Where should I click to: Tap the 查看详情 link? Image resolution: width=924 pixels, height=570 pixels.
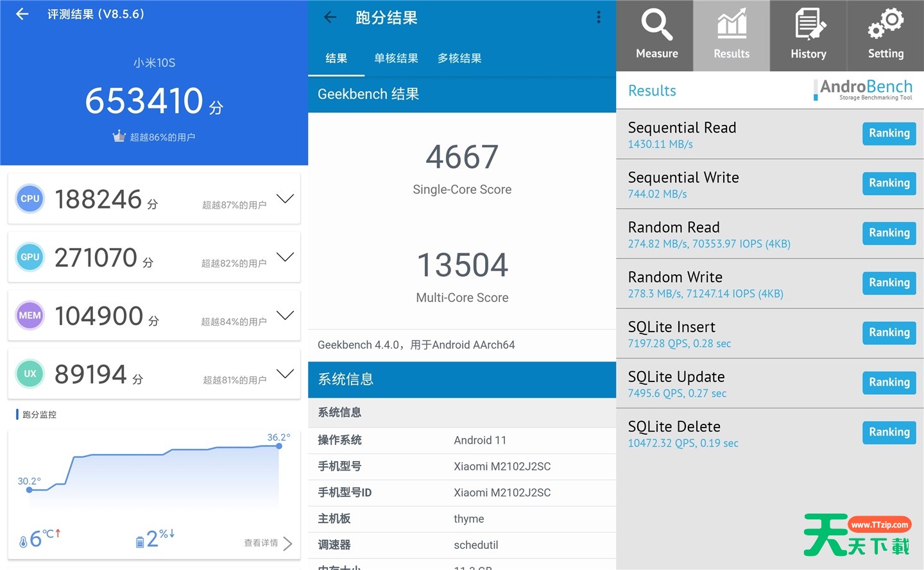click(x=261, y=543)
